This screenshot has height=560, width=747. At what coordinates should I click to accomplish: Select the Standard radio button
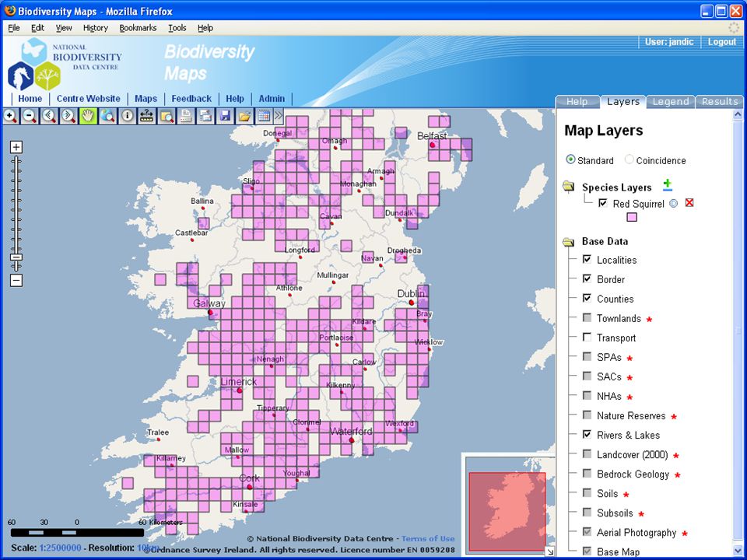[570, 159]
